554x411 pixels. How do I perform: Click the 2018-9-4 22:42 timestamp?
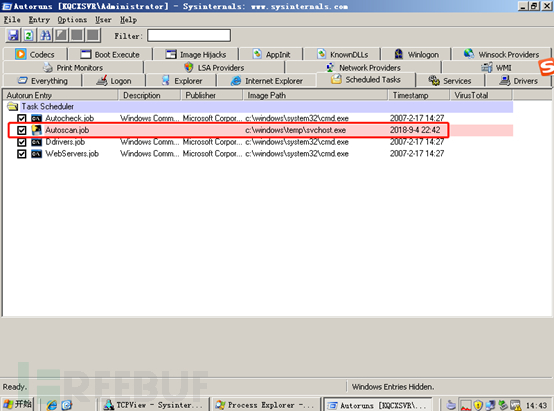click(415, 130)
